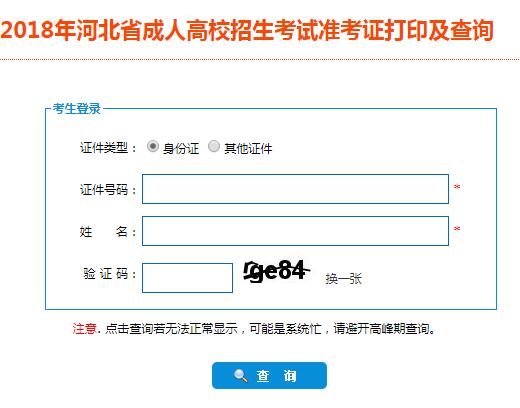Screen dimensions: 520x408
Task: Click the 2018年河北省成人高校招生 page heading
Action: [x=247, y=30]
